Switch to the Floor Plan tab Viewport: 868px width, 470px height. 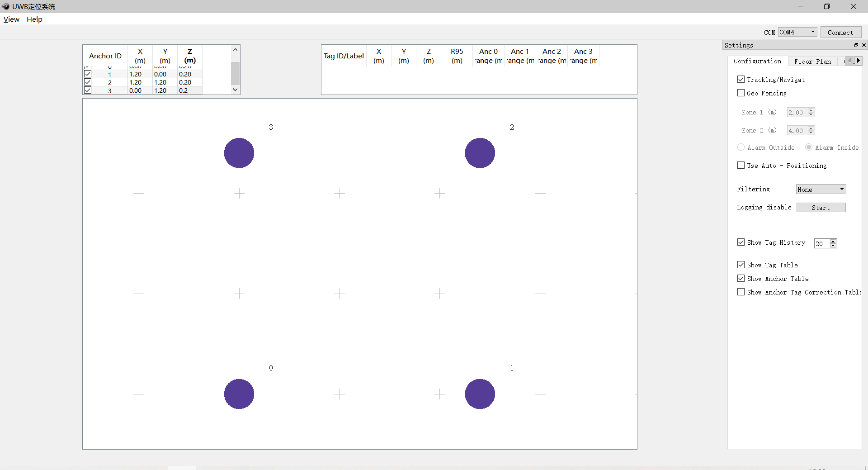(812, 62)
